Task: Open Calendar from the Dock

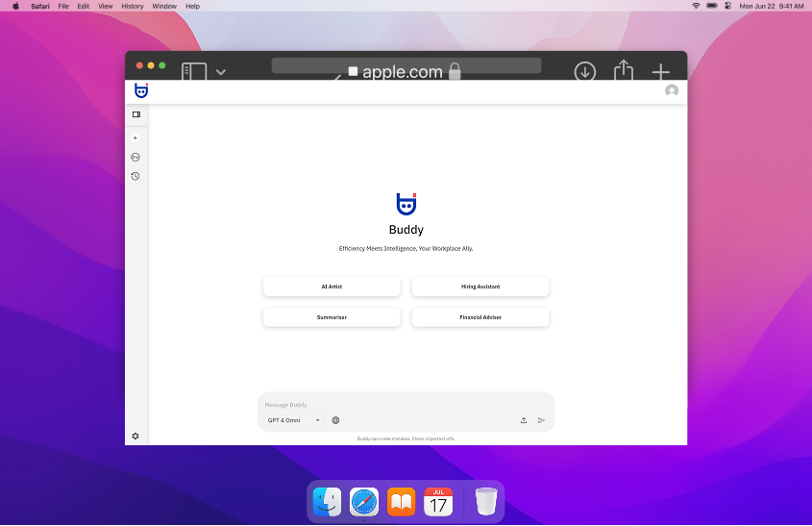Action: point(438,502)
